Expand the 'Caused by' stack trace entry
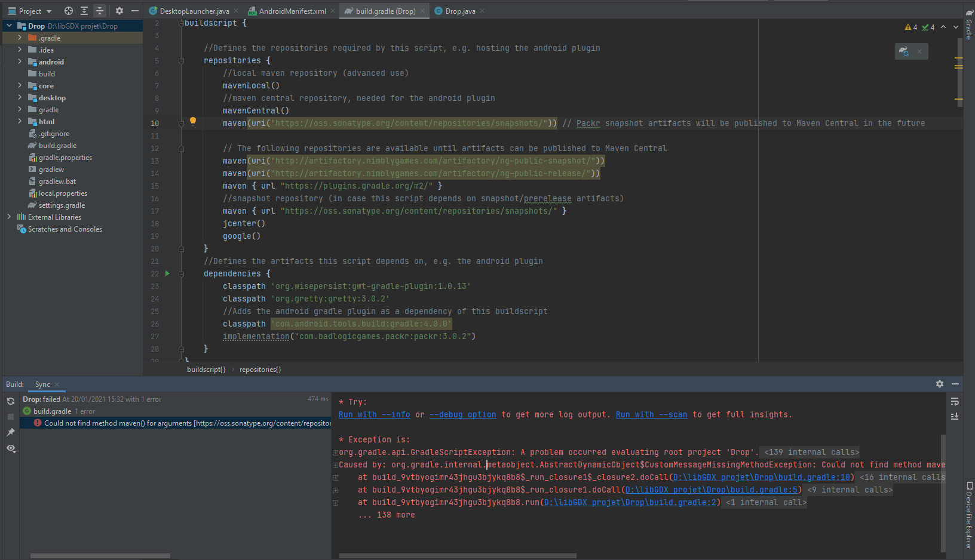This screenshot has width=975, height=560. coord(335,464)
